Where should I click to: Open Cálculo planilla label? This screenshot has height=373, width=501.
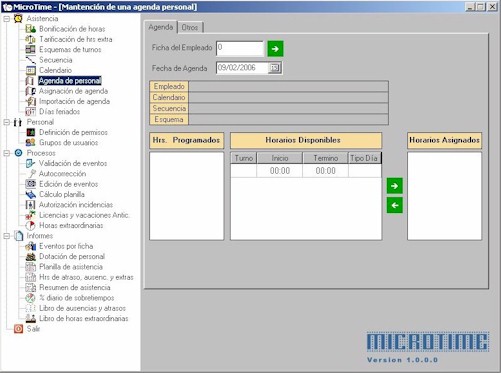click(x=62, y=194)
